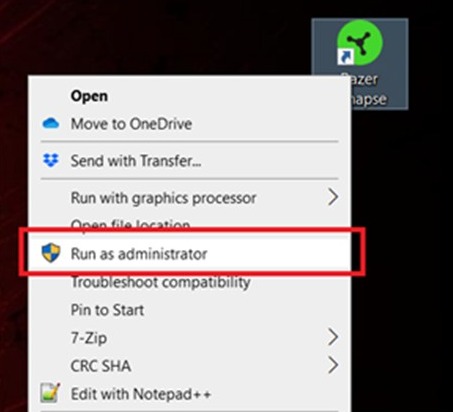
Task: Click the admin shield icon
Action: pos(51,253)
